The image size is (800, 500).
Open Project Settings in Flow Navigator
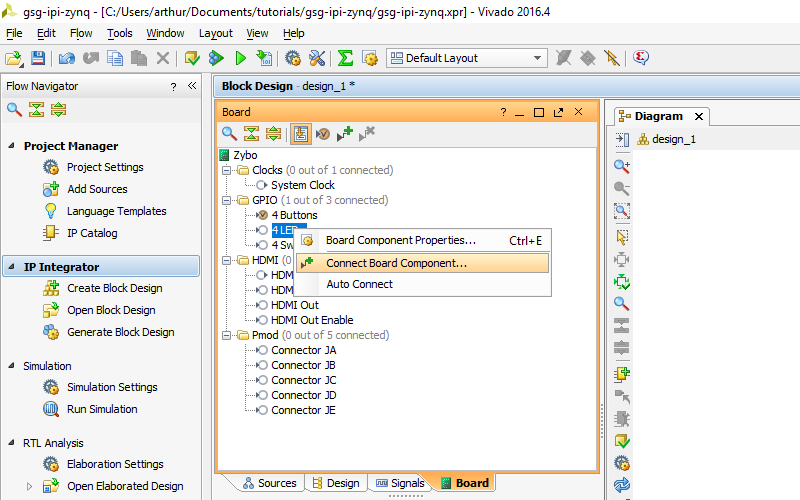(105, 167)
